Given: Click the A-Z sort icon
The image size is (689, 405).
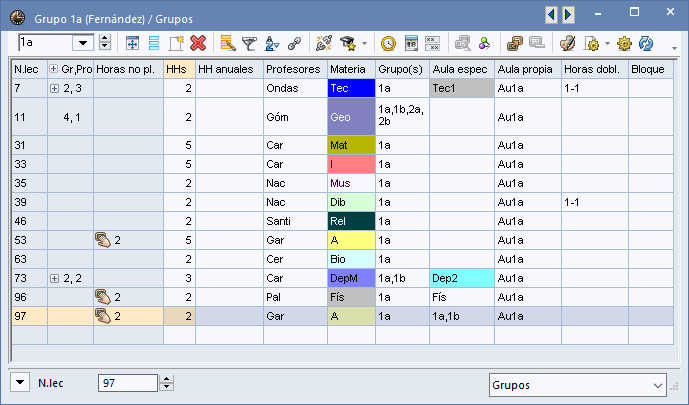Looking at the screenshot, I should pos(272,43).
